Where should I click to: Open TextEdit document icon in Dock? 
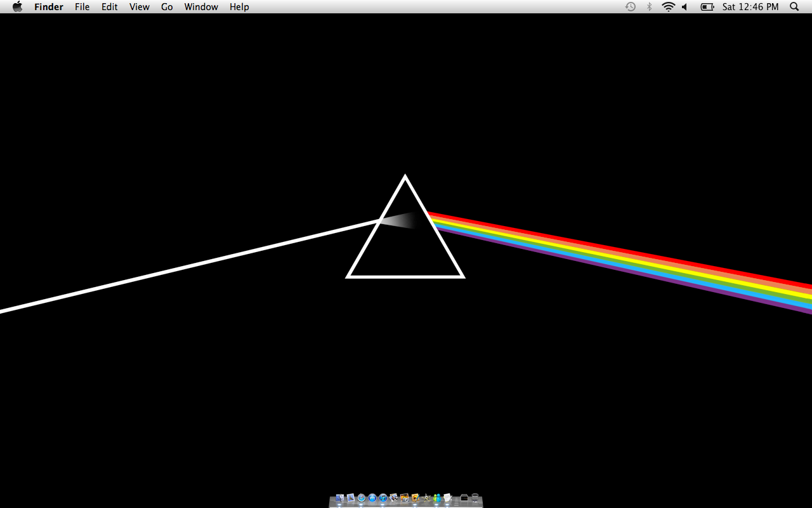tap(447, 498)
